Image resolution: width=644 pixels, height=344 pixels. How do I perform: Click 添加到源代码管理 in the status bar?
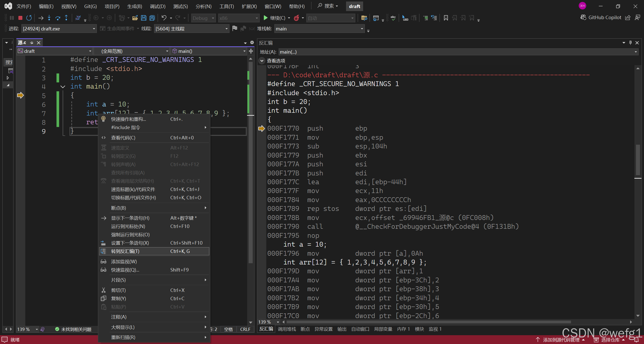(x=561, y=340)
